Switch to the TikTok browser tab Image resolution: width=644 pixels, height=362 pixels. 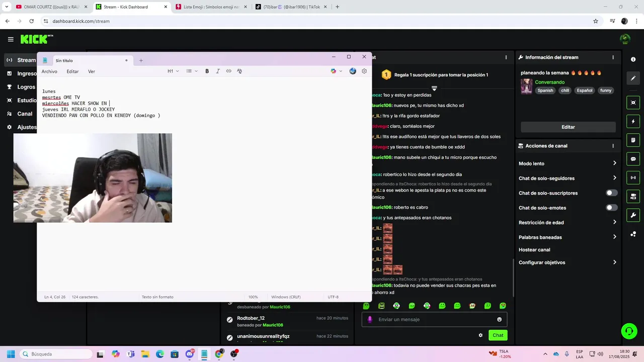290,7
